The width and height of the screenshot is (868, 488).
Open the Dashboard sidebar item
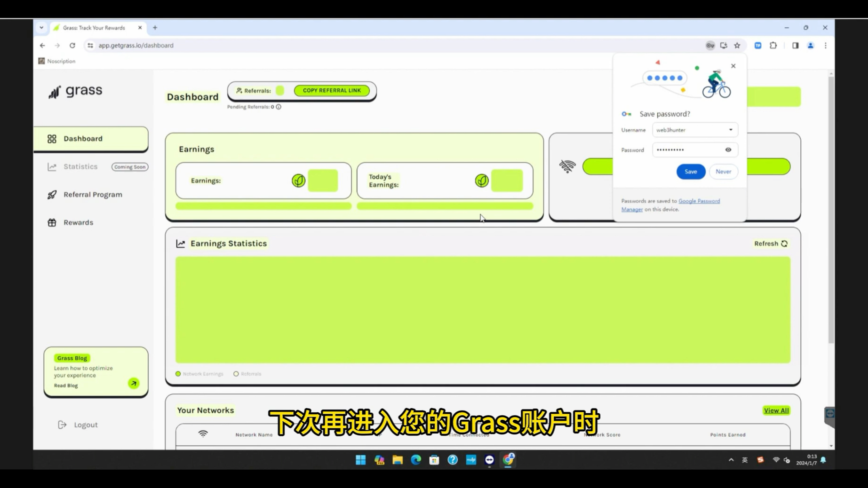(91, 139)
